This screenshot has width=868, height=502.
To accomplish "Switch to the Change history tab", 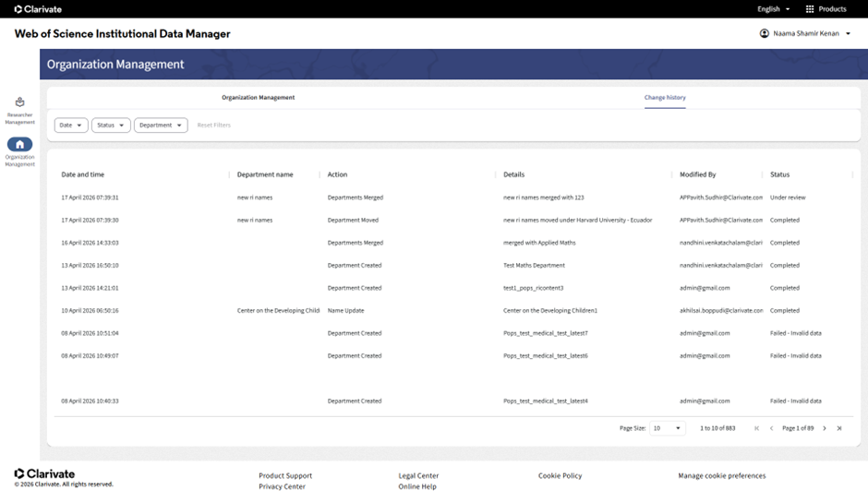I will coord(665,98).
